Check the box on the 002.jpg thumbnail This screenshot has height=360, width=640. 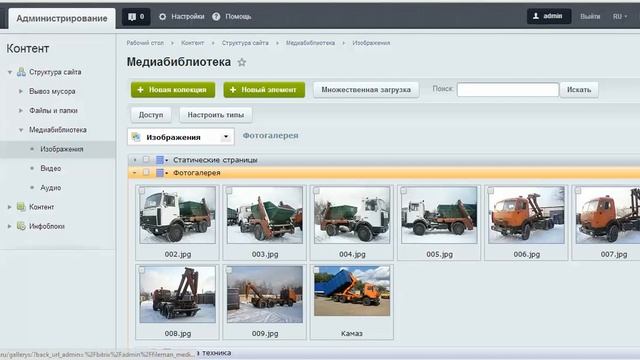click(142, 191)
